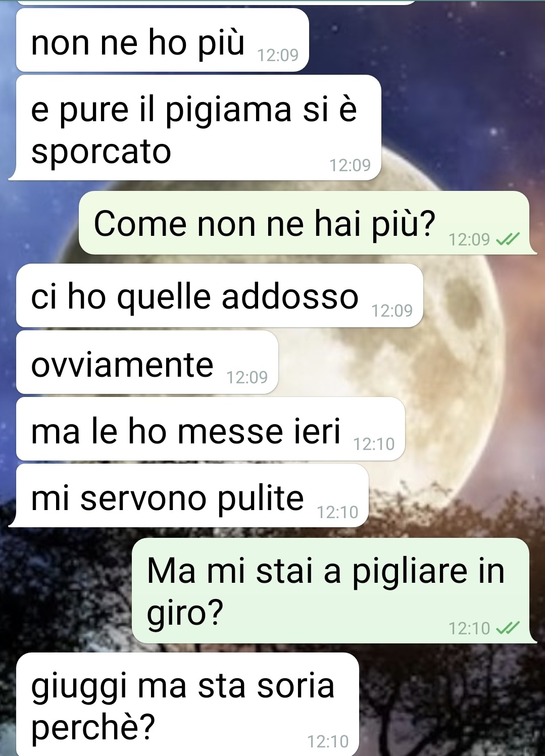Click the 12:09 timestamp on the 'ovviamente' message

coord(247,377)
